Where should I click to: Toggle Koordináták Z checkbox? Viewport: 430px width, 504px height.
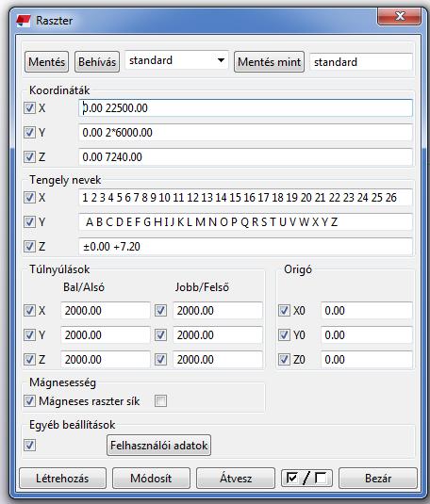(x=29, y=157)
